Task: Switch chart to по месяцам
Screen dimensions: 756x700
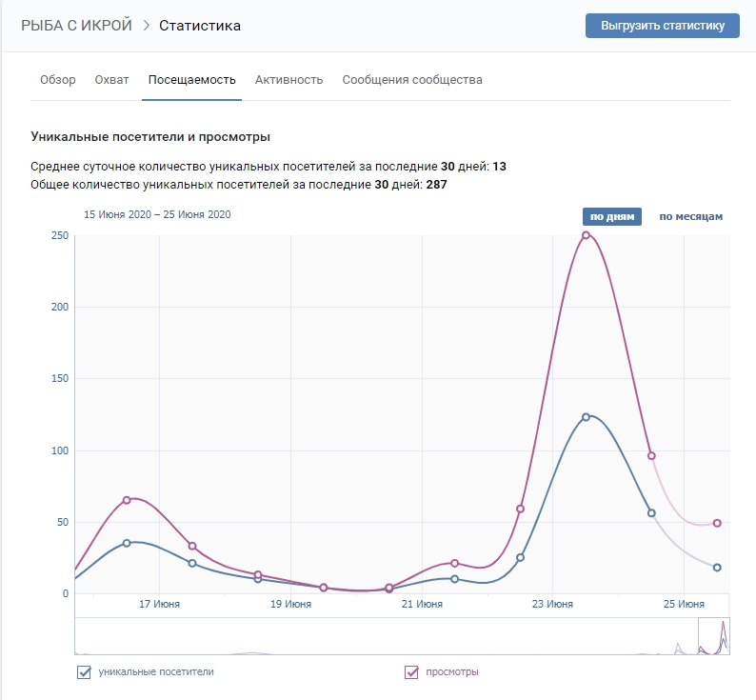Action: coord(691,216)
